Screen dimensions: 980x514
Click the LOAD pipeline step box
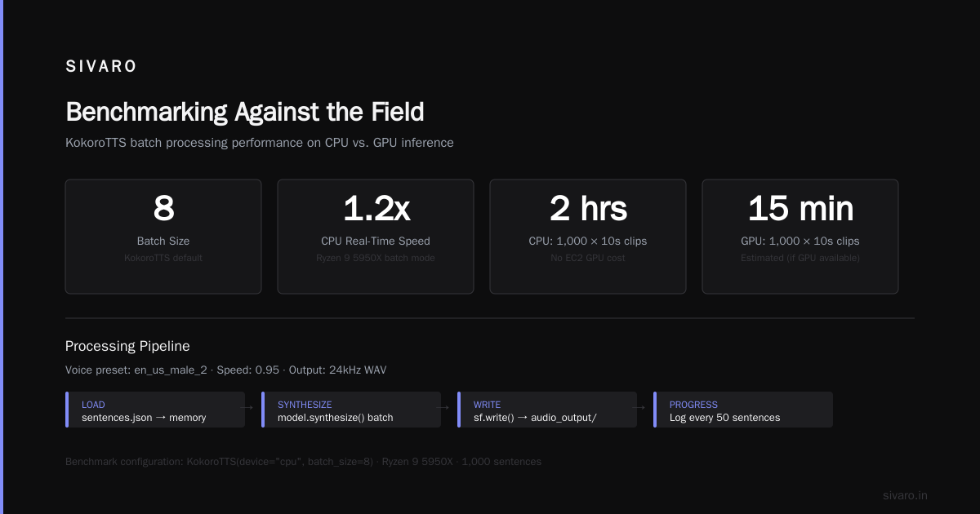coord(155,410)
